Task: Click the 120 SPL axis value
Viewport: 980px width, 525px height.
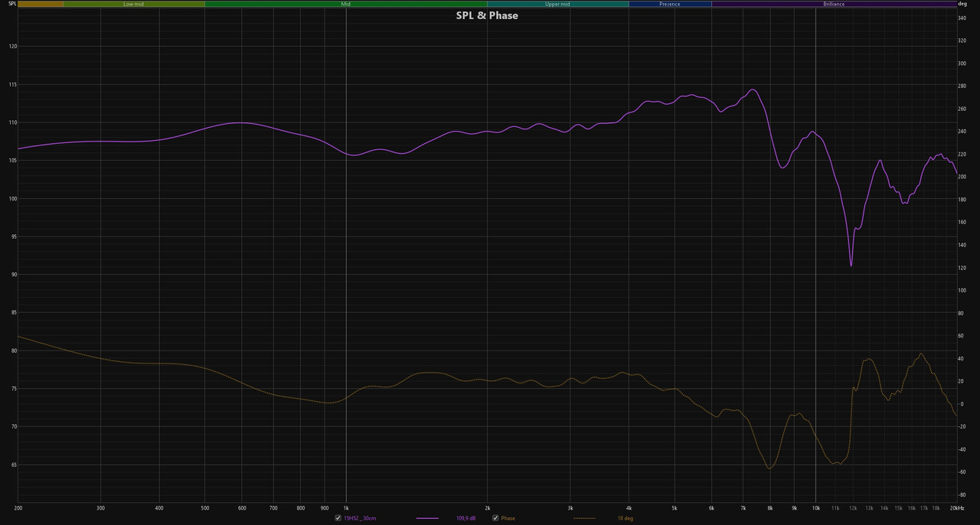Action: click(13, 46)
